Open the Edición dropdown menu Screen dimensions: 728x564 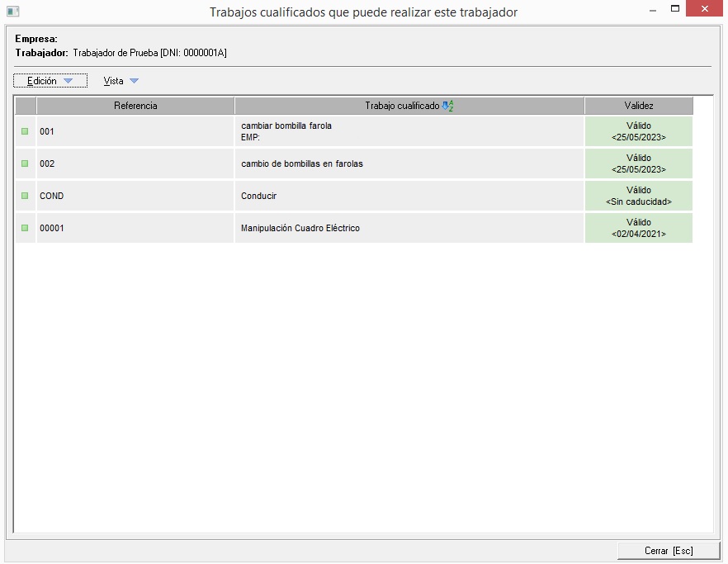[x=50, y=81]
